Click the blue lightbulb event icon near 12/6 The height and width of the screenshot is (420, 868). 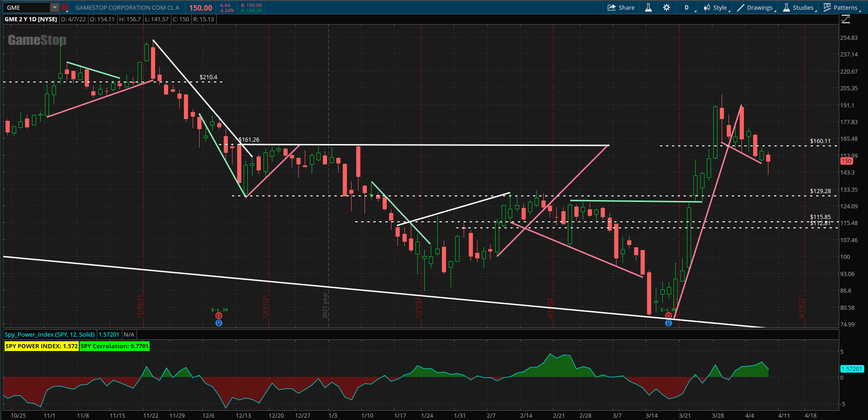pyautogui.click(x=219, y=323)
